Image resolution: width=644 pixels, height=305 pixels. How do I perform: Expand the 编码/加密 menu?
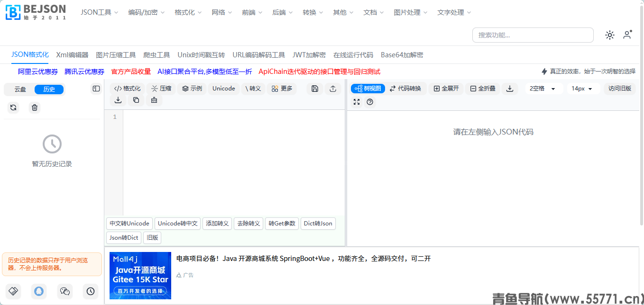(x=146, y=12)
